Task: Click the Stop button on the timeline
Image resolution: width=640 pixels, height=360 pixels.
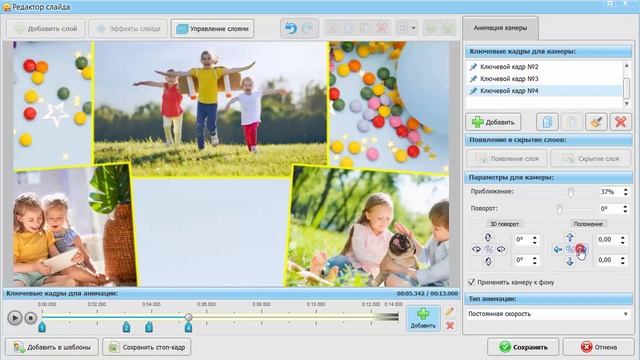Action: click(x=31, y=318)
